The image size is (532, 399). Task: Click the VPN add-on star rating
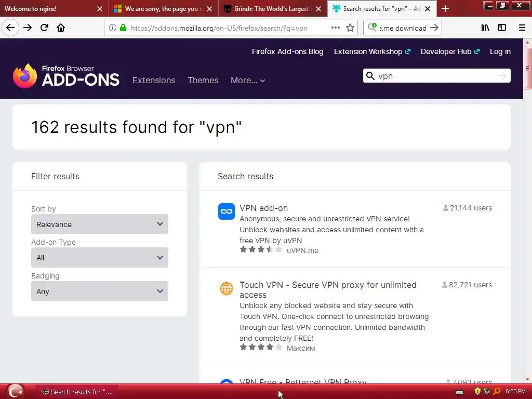pos(261,250)
